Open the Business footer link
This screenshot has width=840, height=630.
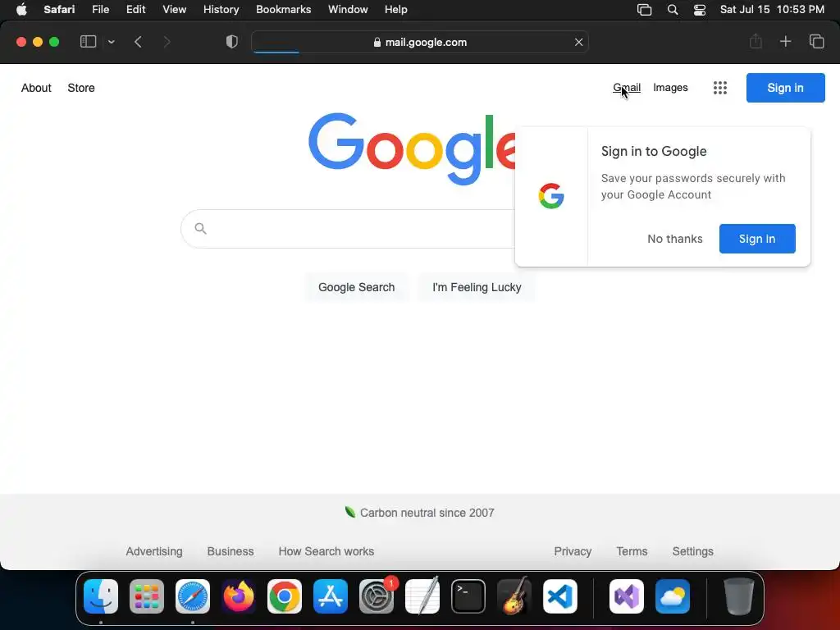click(x=231, y=551)
